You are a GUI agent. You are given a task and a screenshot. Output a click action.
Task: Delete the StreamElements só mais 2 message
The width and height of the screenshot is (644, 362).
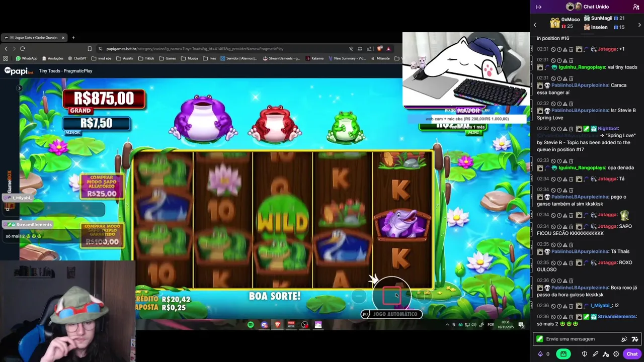pos(571,317)
